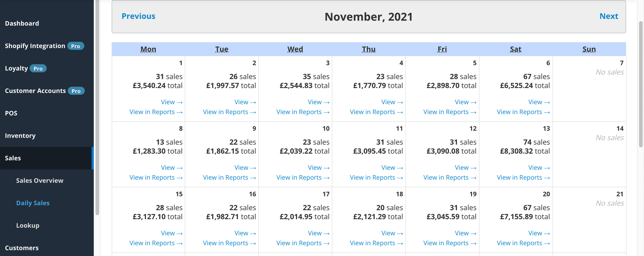Collapse the Sales sidebar section
The width and height of the screenshot is (644, 256).
[x=13, y=158]
